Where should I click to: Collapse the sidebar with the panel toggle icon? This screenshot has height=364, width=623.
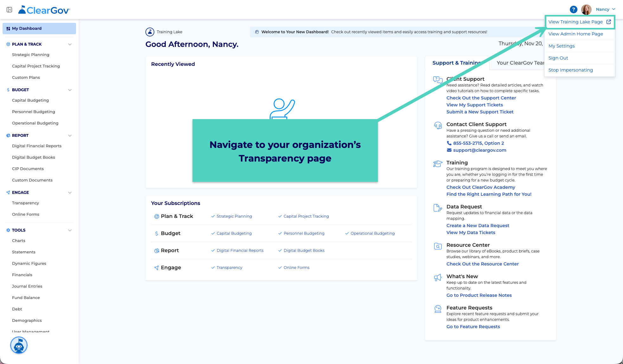(x=10, y=10)
